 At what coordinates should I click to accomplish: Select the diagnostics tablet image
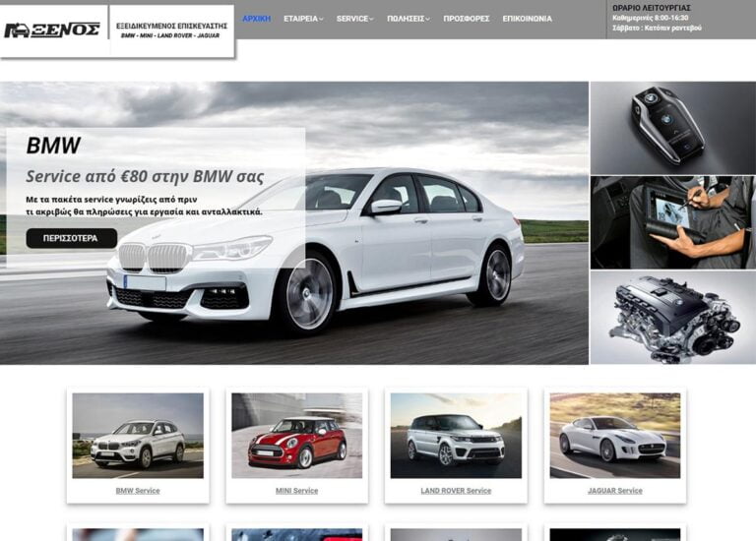[x=672, y=222]
